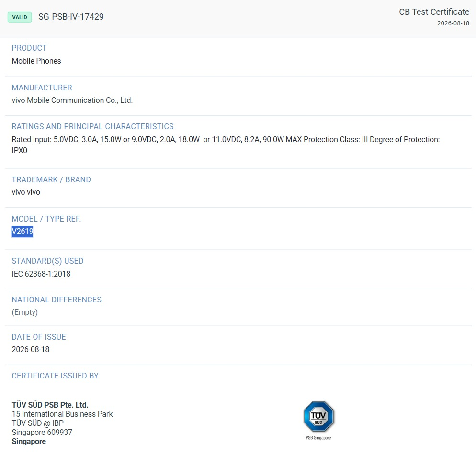
Task: Click the bold Singapore country text
Action: coord(29,442)
